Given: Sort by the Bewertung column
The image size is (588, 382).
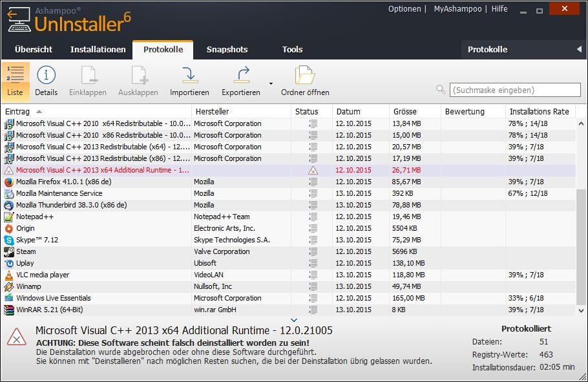Looking at the screenshot, I should 473,111.
